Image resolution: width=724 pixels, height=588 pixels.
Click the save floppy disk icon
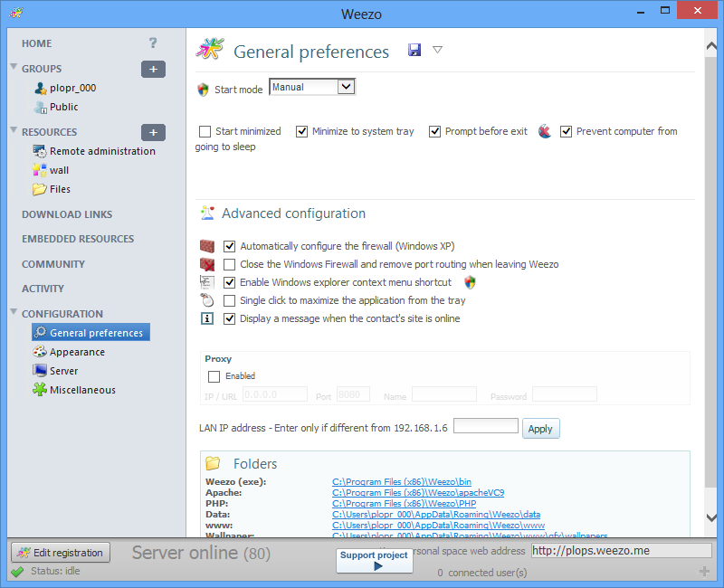(x=414, y=50)
